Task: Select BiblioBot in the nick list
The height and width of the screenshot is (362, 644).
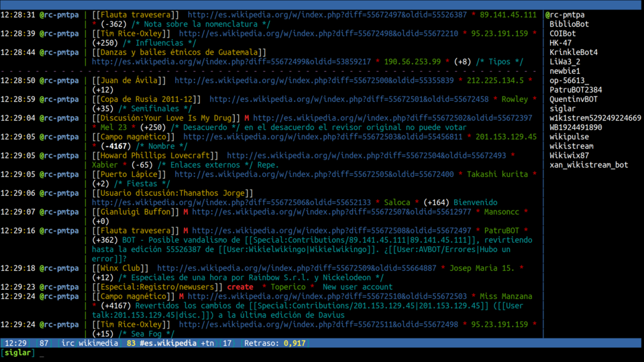Action: (570, 23)
